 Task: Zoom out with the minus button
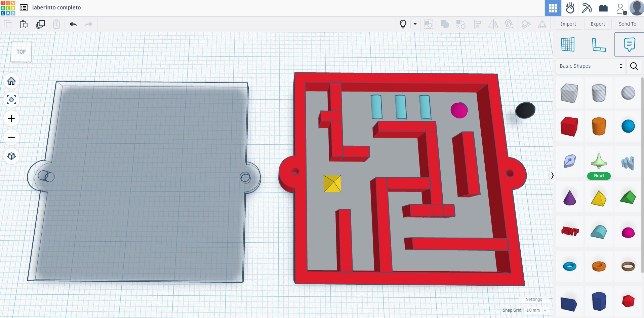[x=11, y=137]
